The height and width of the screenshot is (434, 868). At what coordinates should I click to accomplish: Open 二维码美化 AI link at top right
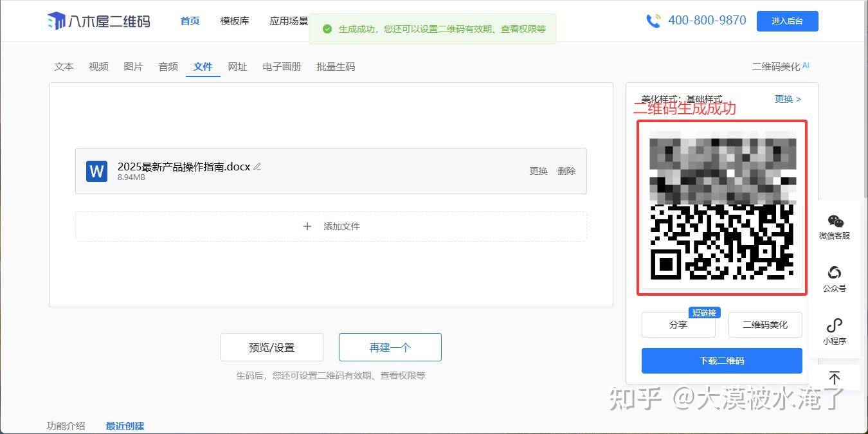(x=781, y=66)
